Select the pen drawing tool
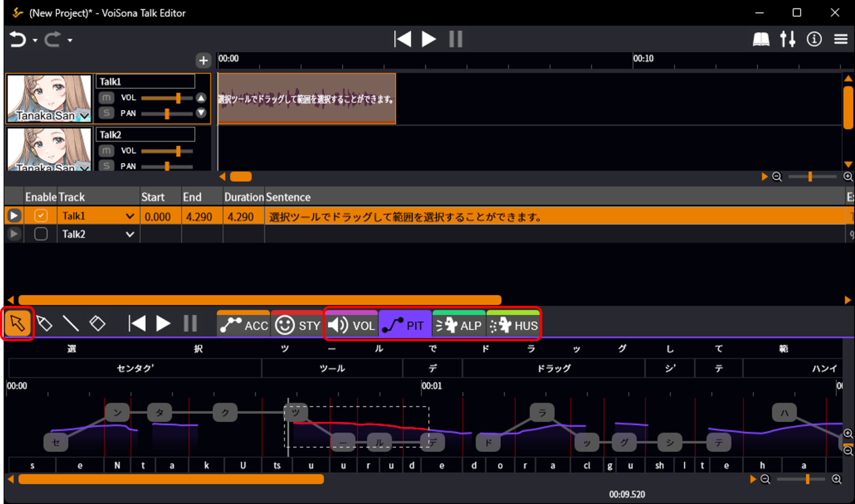Screen dimensions: 855x504 (x=44, y=324)
